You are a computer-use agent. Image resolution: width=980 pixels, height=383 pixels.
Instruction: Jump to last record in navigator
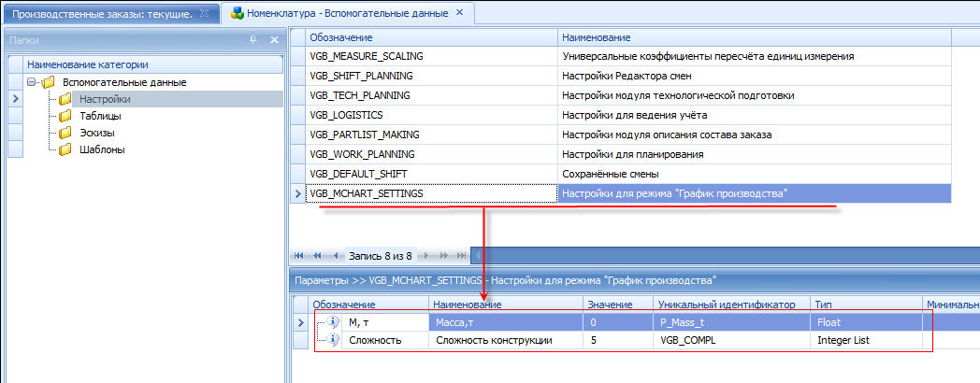(x=459, y=255)
